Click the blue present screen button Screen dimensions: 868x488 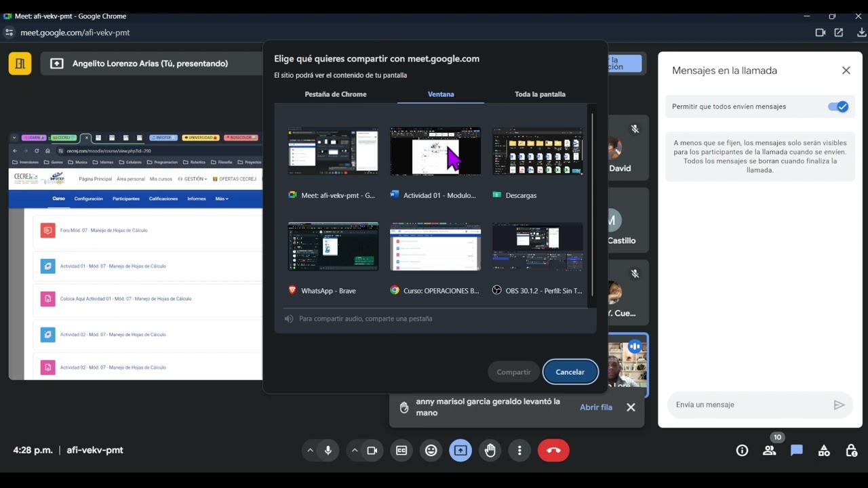pos(460,451)
